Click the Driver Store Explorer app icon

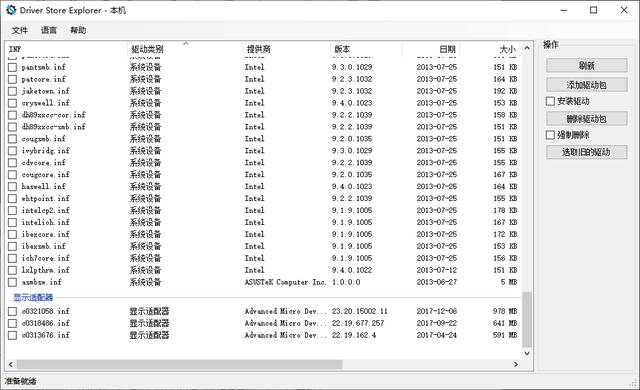pos(11,10)
